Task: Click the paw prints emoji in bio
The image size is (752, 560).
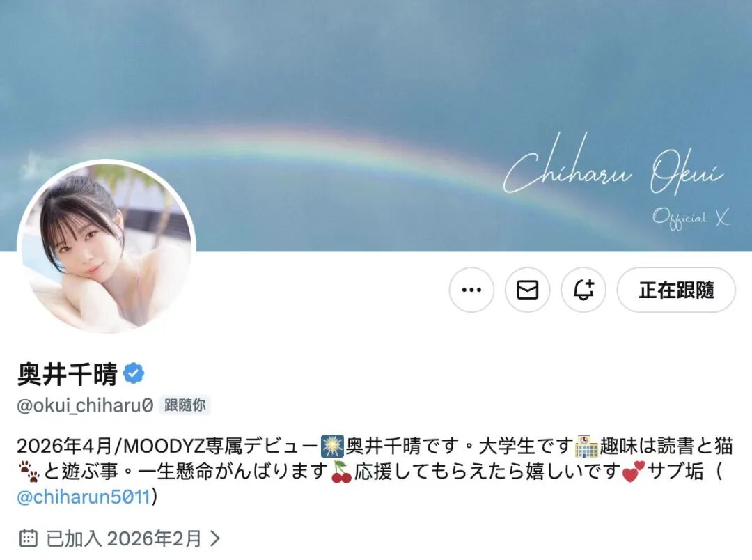Action: [29, 472]
